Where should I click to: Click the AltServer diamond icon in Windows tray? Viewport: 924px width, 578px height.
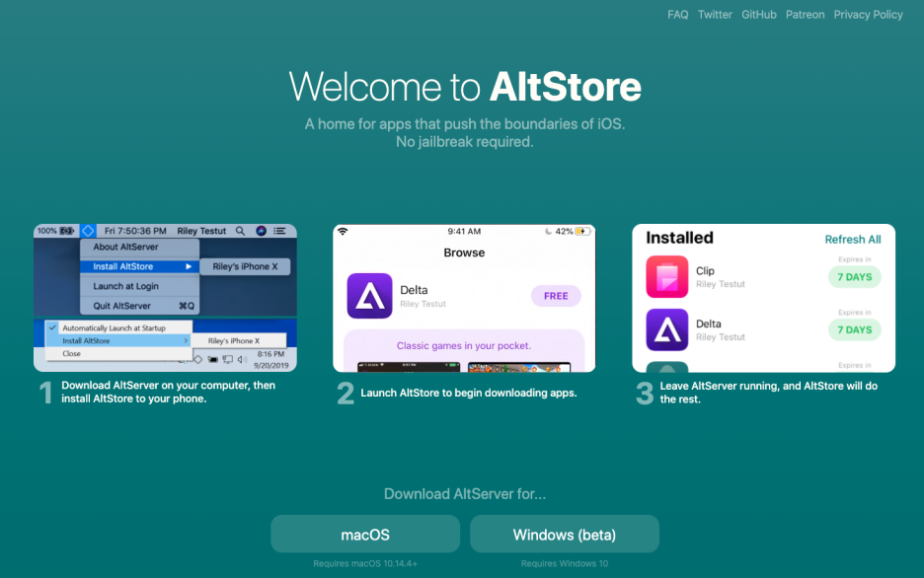click(198, 359)
